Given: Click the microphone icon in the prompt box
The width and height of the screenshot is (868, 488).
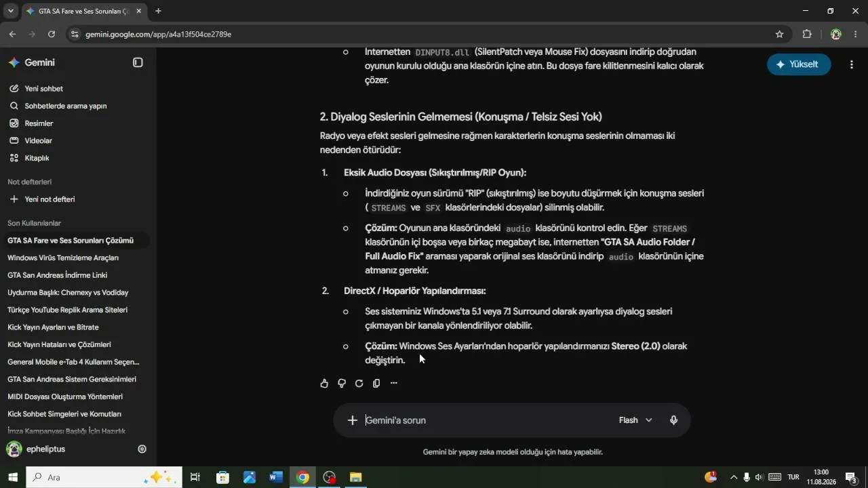Looking at the screenshot, I should pos(673,420).
